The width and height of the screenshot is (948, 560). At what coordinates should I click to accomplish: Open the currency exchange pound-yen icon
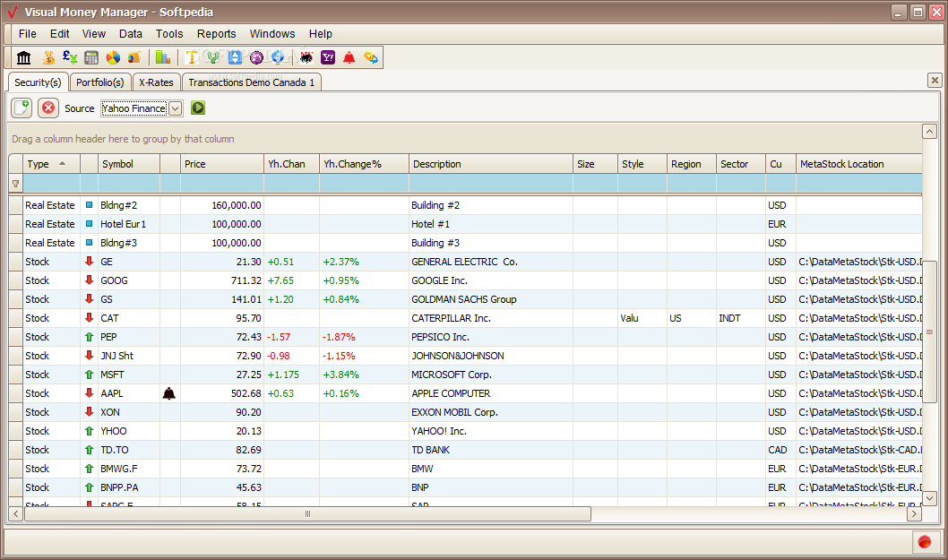pyautogui.click(x=70, y=57)
